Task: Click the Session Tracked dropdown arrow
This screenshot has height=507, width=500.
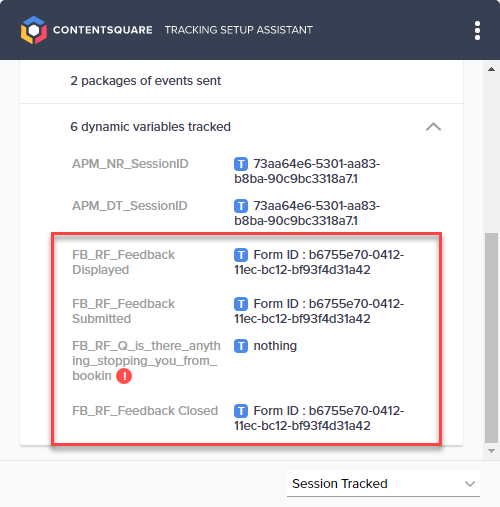Action: pyautogui.click(x=470, y=484)
